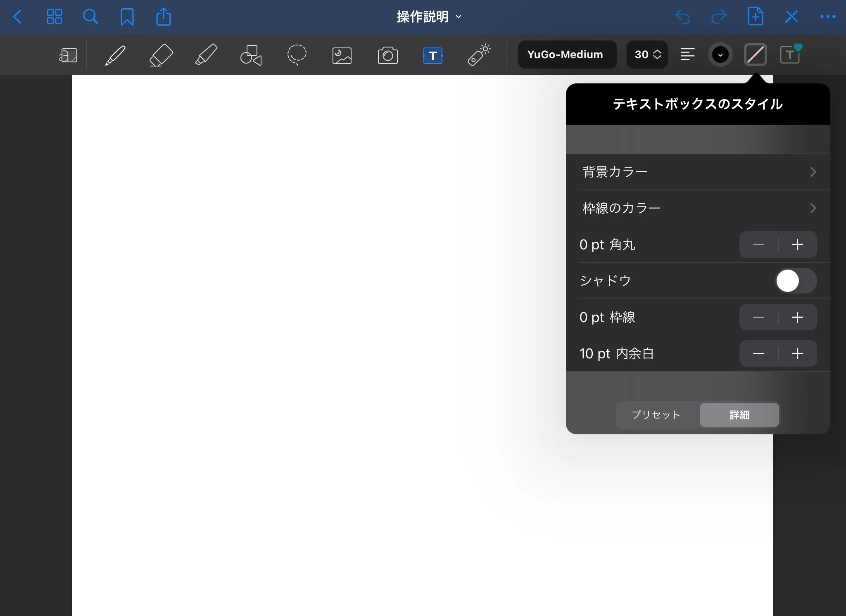Open the black text color swatch
Screen dimensions: 846x616
(x=720, y=54)
